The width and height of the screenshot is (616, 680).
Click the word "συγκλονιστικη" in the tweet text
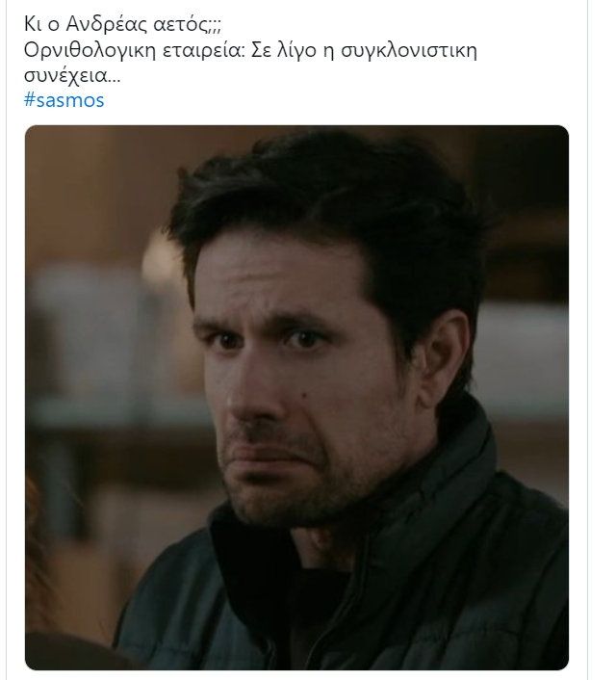[409, 51]
